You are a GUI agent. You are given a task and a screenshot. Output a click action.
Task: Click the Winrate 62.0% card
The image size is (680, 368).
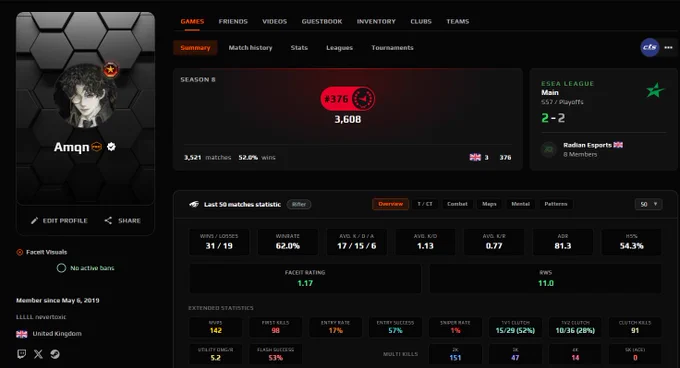(288, 241)
